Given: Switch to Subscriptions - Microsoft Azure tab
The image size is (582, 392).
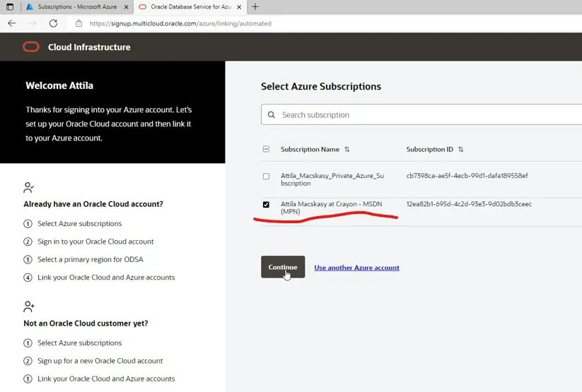Looking at the screenshot, I should pyautogui.click(x=77, y=6).
